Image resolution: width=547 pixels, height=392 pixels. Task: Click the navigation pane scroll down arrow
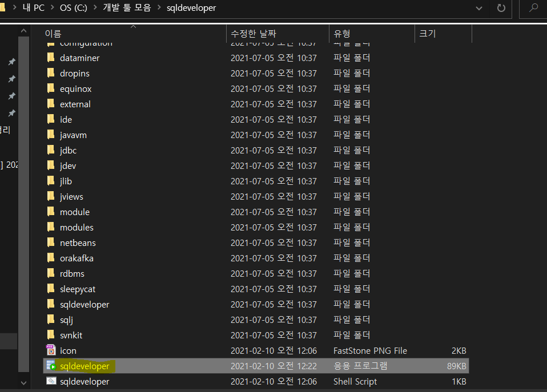[24, 383]
